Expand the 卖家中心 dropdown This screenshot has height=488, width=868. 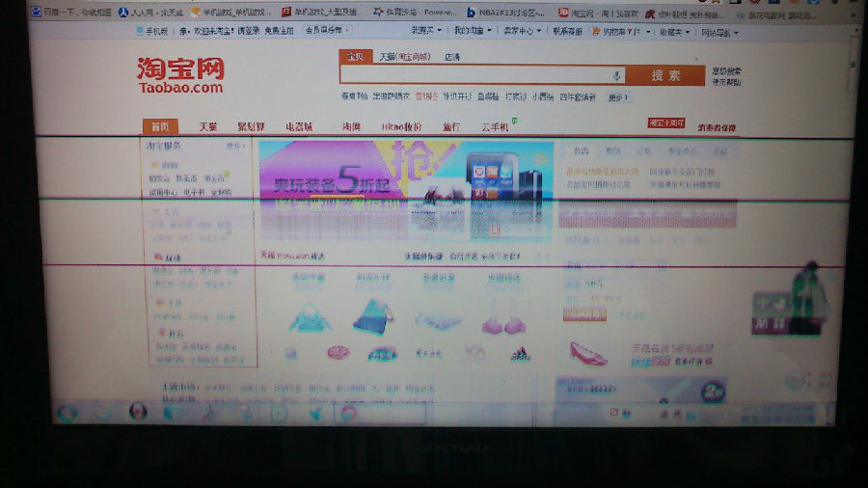tap(522, 31)
